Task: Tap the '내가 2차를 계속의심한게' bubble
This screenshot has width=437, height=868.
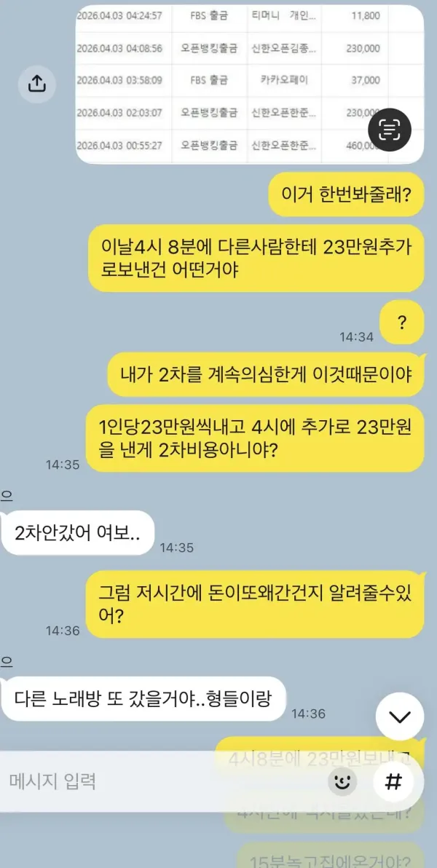Action: [x=266, y=374]
